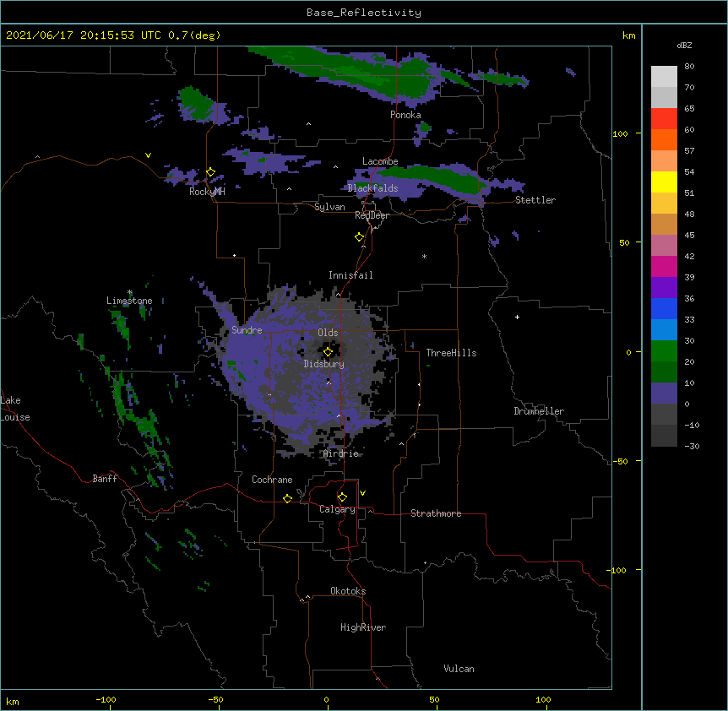
Task: Click the 80 dBZ legend value
Action: 689,67
